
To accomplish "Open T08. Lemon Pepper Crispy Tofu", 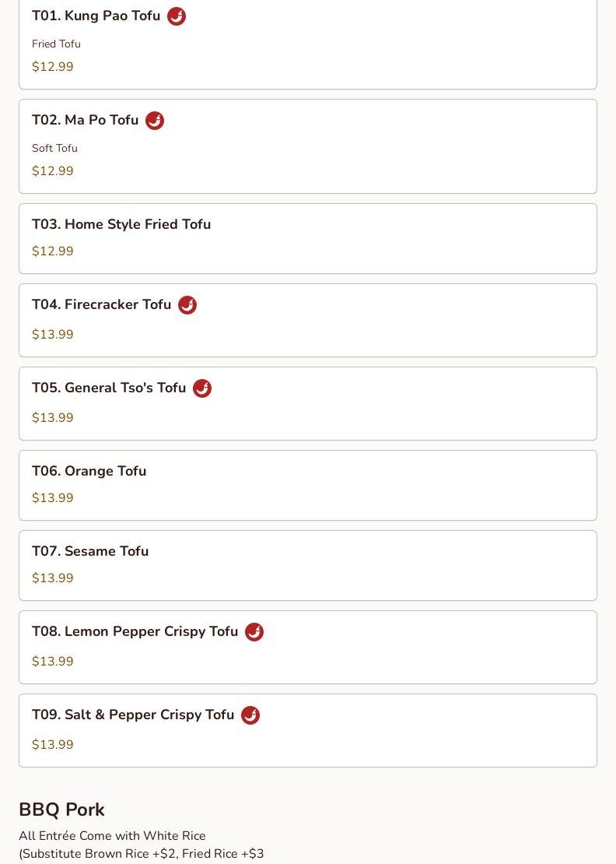I will 308,647.
